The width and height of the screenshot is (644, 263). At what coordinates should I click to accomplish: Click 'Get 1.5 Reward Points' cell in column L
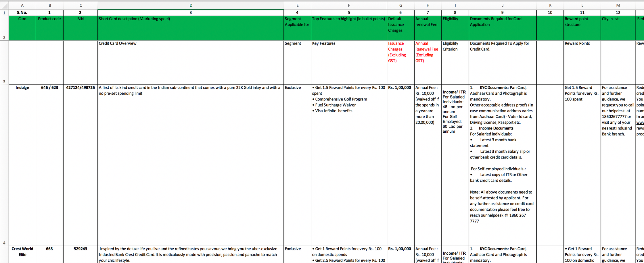tap(582, 165)
